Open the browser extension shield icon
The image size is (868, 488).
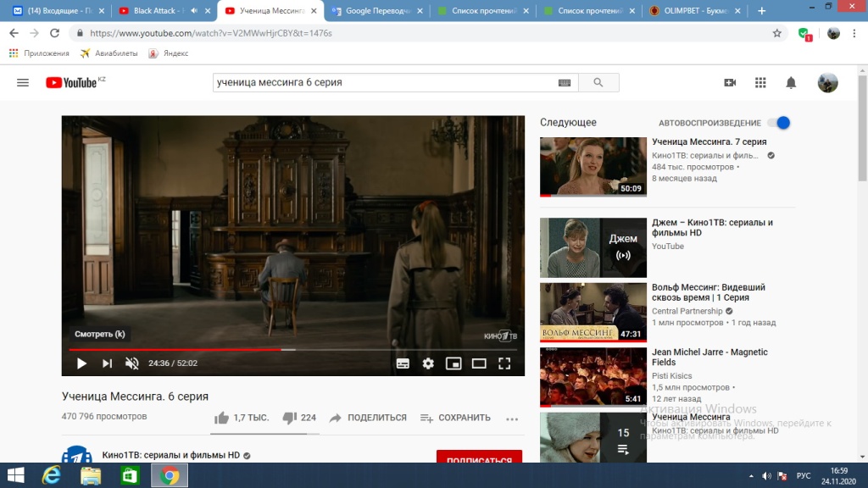click(805, 34)
